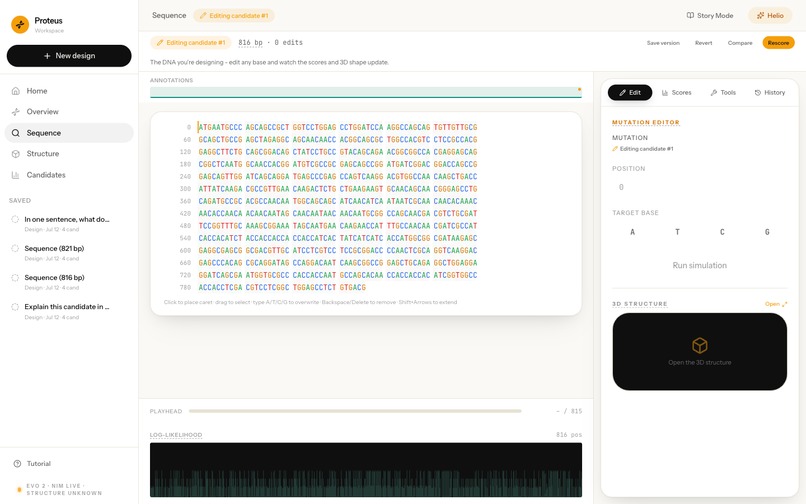Viewport: 806px width, 504px height.
Task: Switch to the Scores tab
Action: (x=676, y=93)
